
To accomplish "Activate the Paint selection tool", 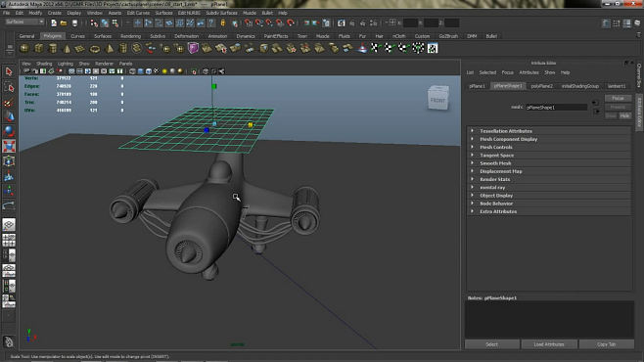I will point(9,102).
